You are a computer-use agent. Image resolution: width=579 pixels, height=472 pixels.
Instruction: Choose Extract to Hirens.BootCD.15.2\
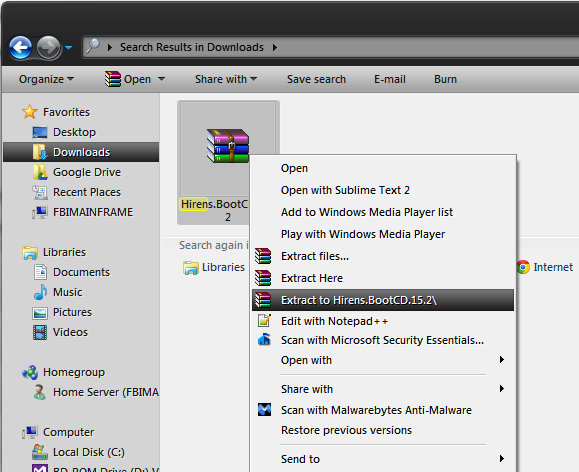[383, 300]
